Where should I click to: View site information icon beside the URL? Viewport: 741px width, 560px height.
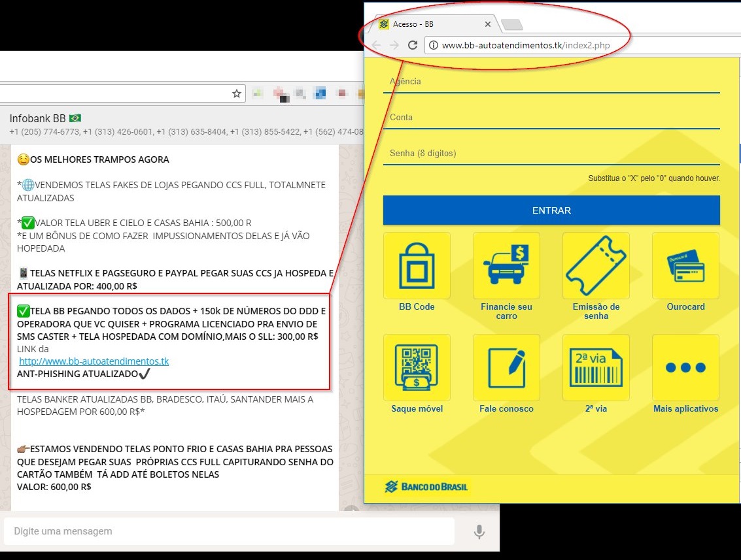pos(434,45)
